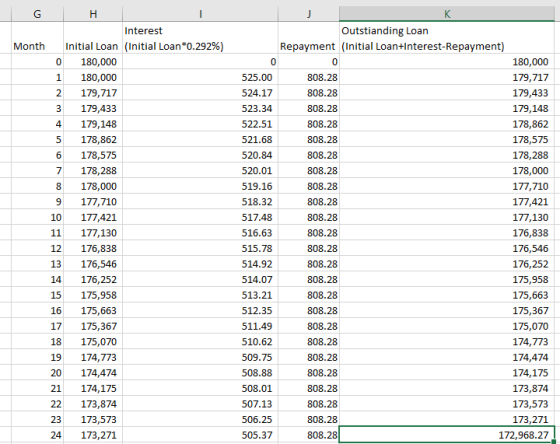
Task: Select interest cell 515.78
Action: pos(200,248)
